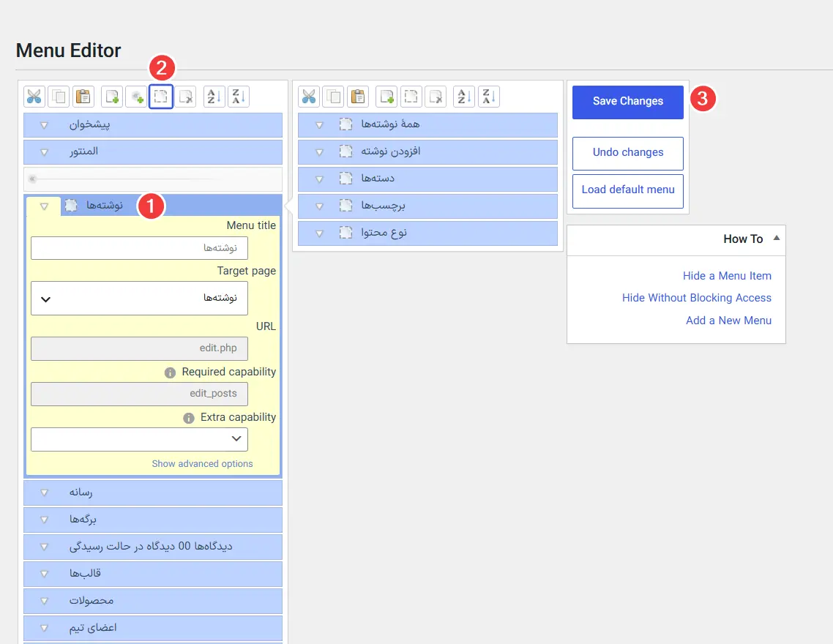Click the info icon beside Extra capability
Viewport: 833px width, 644px height.
(189, 419)
